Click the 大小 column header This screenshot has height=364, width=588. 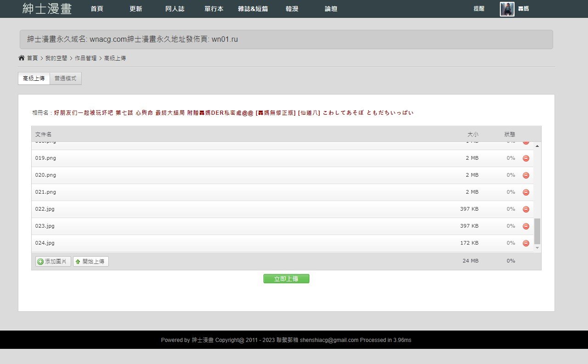coord(473,134)
